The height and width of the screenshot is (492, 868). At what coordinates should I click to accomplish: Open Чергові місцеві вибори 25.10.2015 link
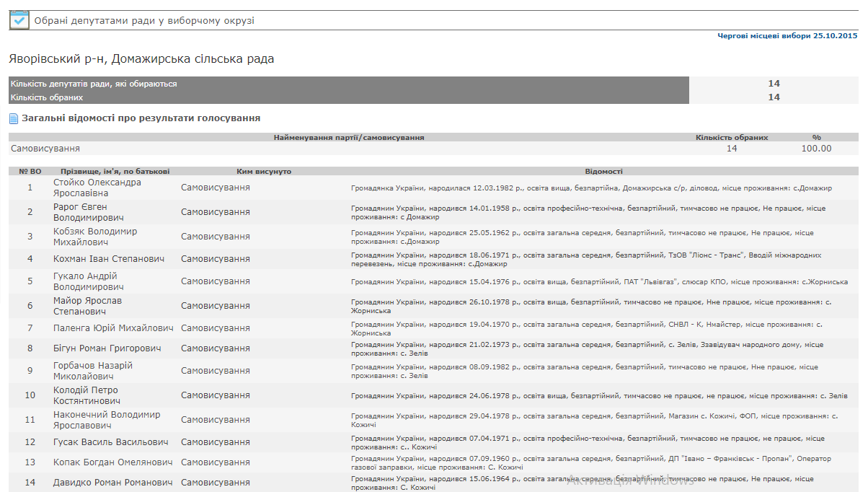[787, 35]
